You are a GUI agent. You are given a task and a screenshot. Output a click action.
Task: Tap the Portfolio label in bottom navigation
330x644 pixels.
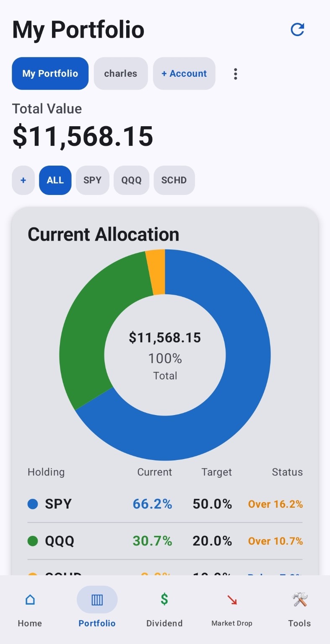(97, 623)
